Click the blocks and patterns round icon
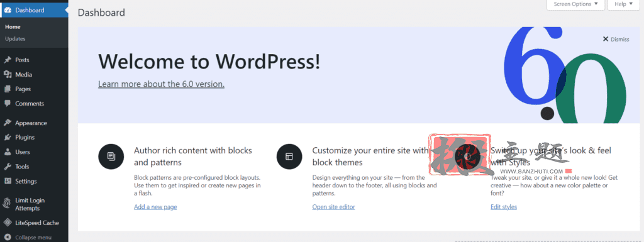The image size is (644, 242). 111,157
